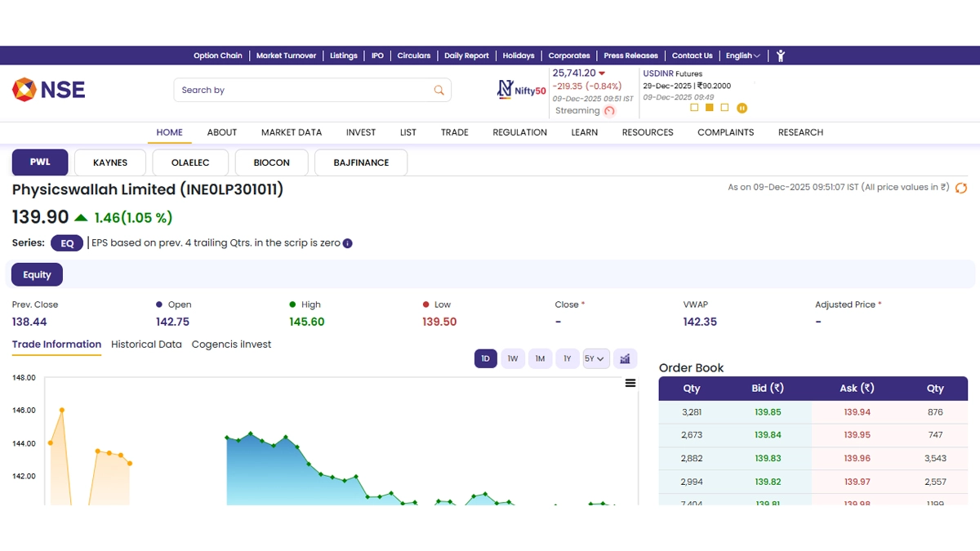Select the 1W chart range
Viewport: 980px width, 551px height.
(513, 358)
